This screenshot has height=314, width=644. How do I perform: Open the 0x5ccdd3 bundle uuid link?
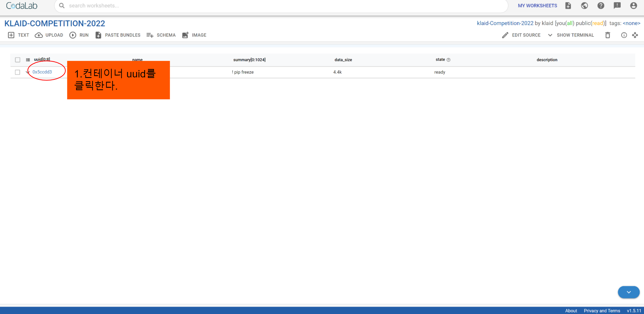point(42,72)
